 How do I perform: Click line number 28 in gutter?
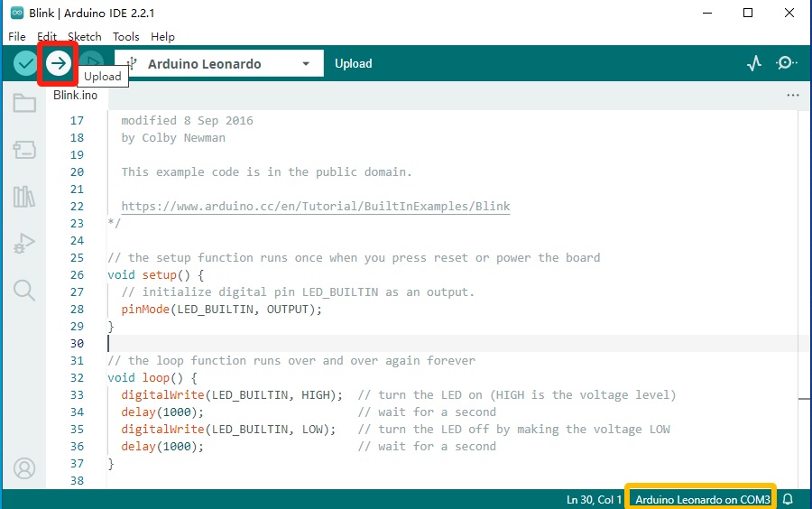(x=78, y=310)
